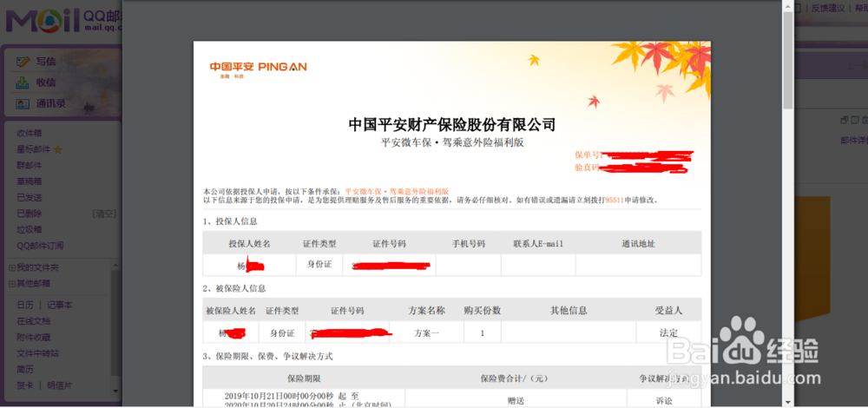This screenshot has width=868, height=408.
Task: Go to 群邮件 group mail
Action: [30, 166]
